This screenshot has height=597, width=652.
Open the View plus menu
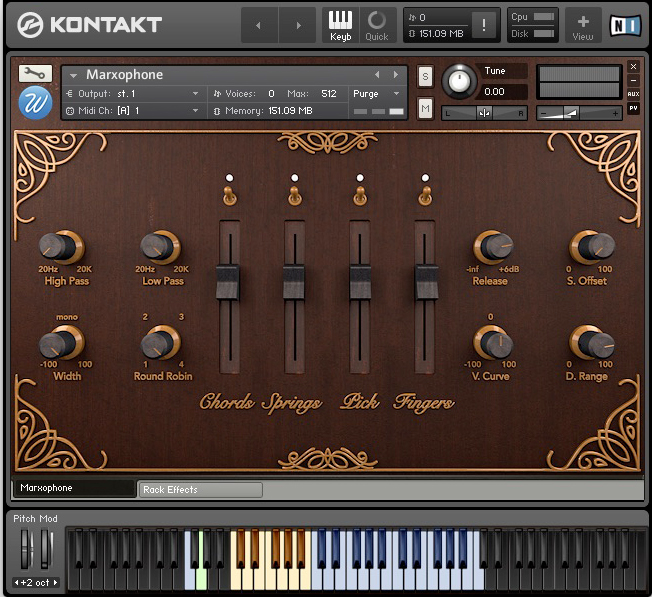point(583,25)
